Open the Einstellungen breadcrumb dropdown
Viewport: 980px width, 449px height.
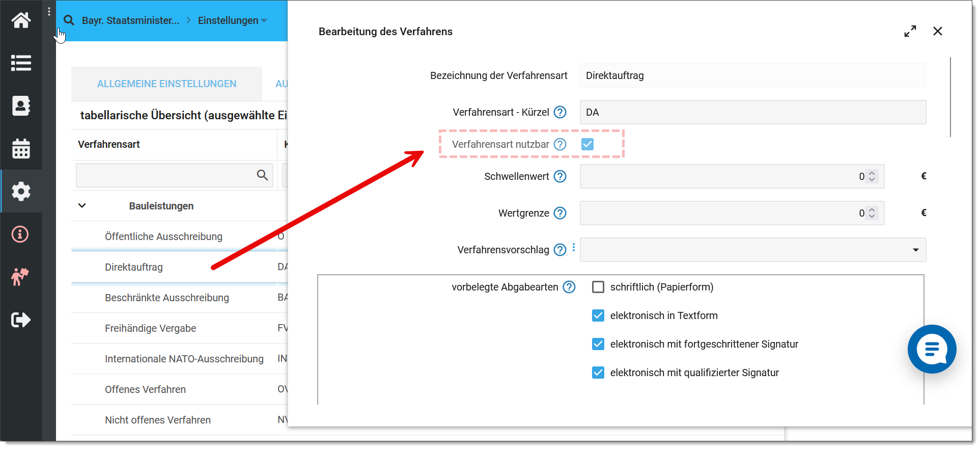(232, 20)
